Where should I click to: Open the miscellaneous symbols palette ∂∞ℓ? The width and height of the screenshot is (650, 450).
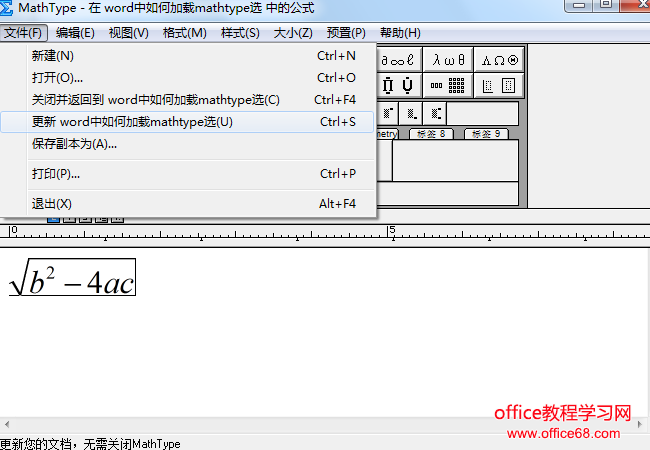click(x=399, y=60)
